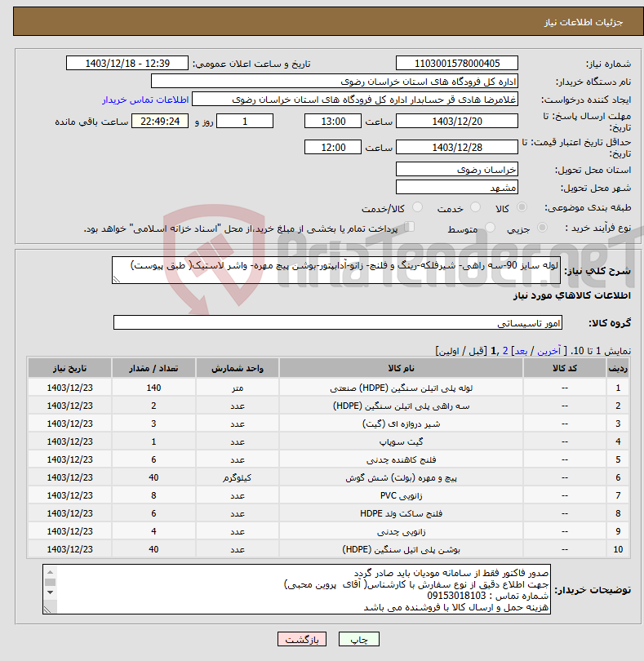Click the 12:00 validity time field

[333, 148]
